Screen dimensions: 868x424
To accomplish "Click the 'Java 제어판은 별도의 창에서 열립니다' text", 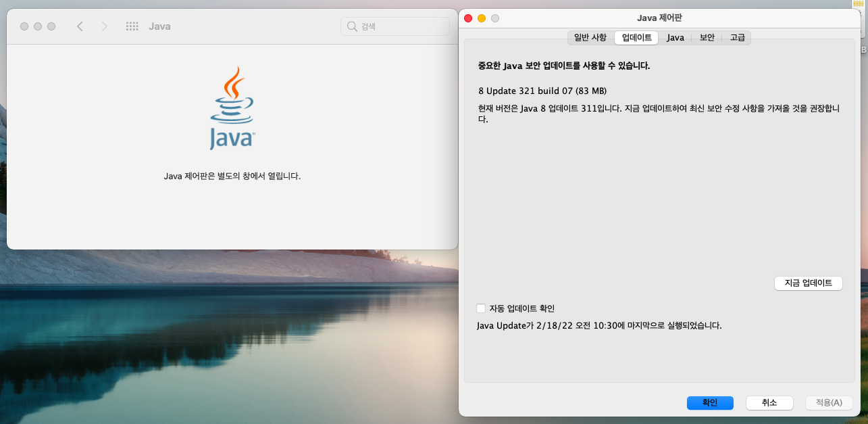I will [x=232, y=176].
